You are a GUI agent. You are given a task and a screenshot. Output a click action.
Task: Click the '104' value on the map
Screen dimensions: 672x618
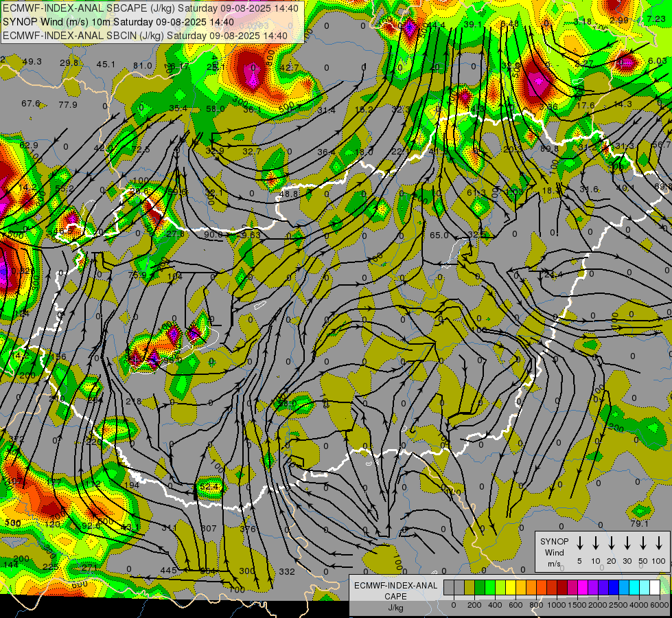point(175,276)
